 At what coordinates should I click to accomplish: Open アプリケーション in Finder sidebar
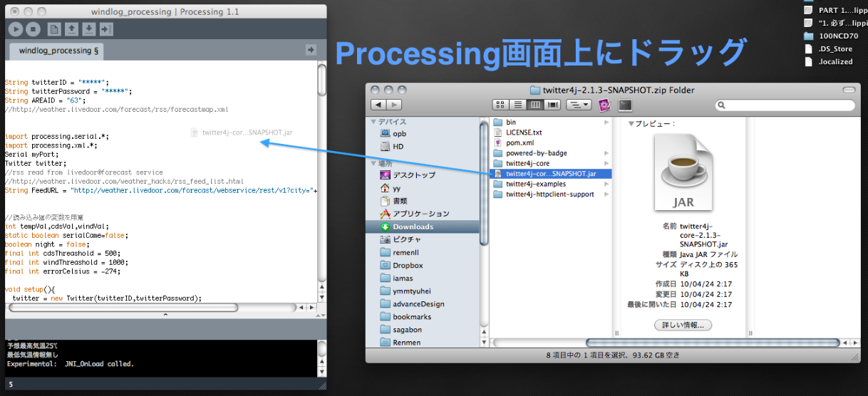click(x=415, y=214)
